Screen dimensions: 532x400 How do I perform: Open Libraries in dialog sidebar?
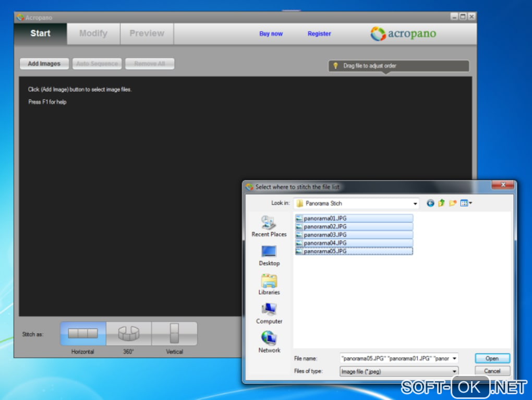(x=269, y=284)
